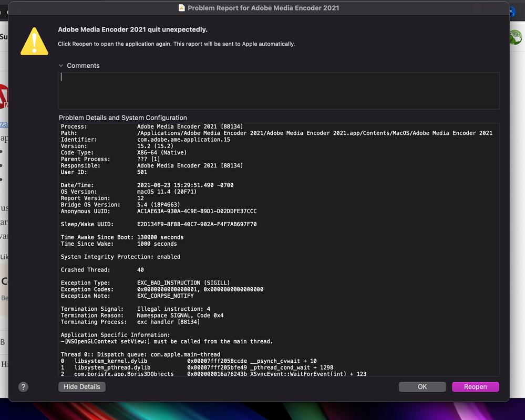Collapse the Comments section chevron

(x=61, y=66)
